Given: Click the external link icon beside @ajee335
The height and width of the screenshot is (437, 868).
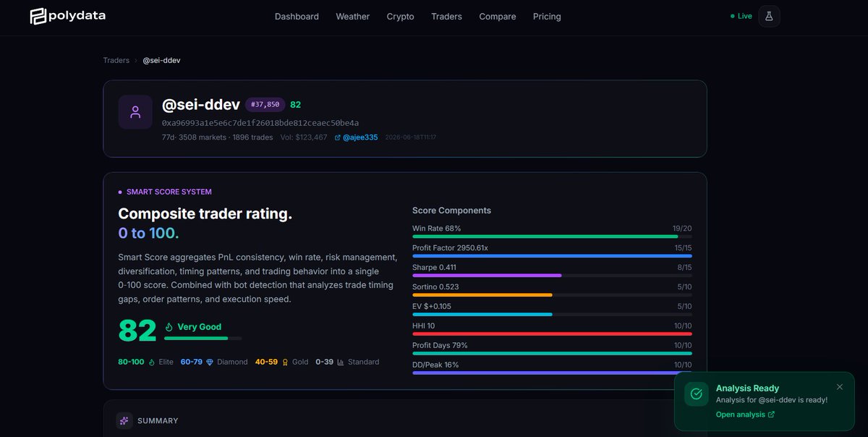Looking at the screenshot, I should coord(338,137).
